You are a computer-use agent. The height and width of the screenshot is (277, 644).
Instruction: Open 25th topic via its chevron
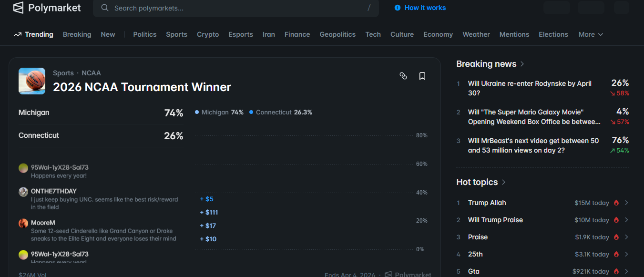626,254
